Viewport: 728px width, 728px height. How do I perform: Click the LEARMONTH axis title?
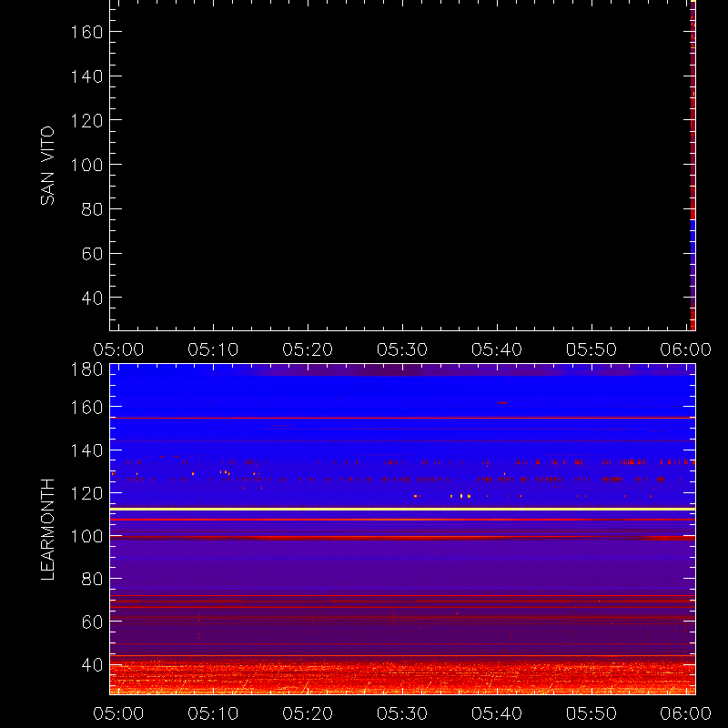(x=47, y=530)
